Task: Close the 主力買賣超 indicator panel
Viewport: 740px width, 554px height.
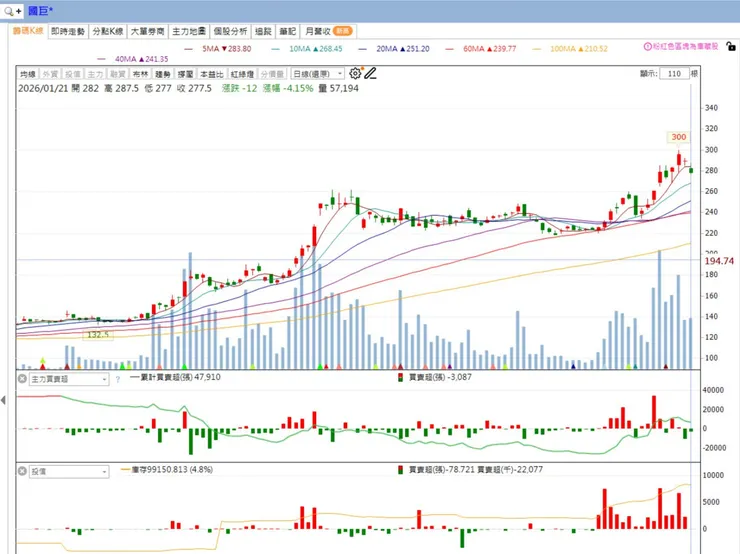Action: [22, 378]
